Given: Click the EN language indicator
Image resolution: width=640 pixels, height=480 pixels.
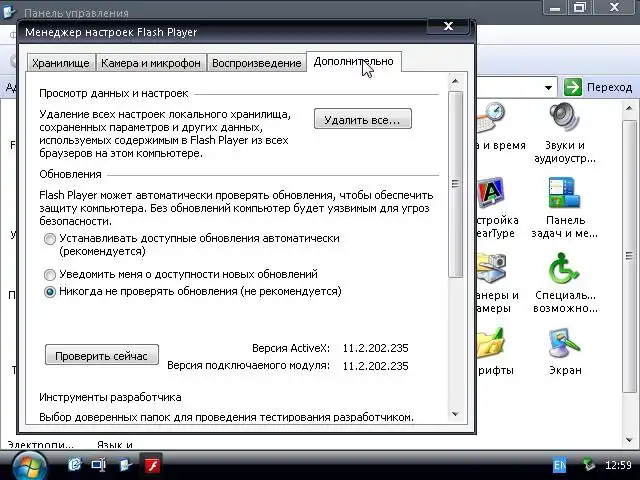Looking at the screenshot, I should (560, 465).
